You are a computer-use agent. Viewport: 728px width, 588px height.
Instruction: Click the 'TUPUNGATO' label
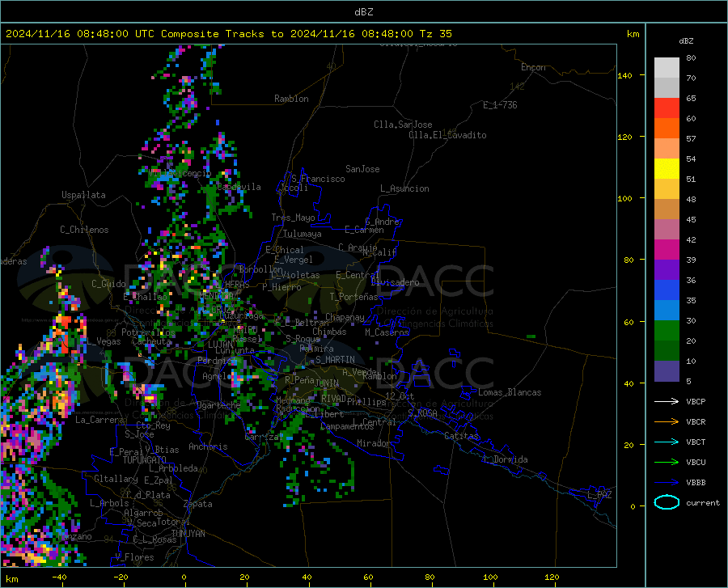[x=145, y=460]
